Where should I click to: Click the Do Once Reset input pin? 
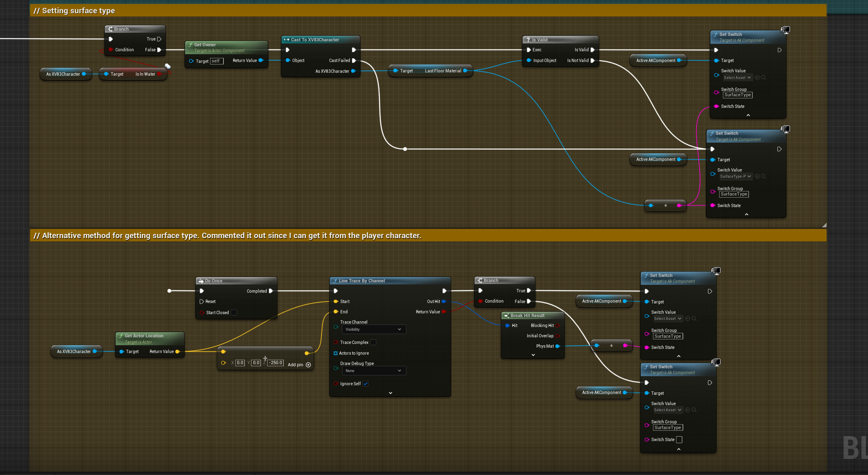202,301
